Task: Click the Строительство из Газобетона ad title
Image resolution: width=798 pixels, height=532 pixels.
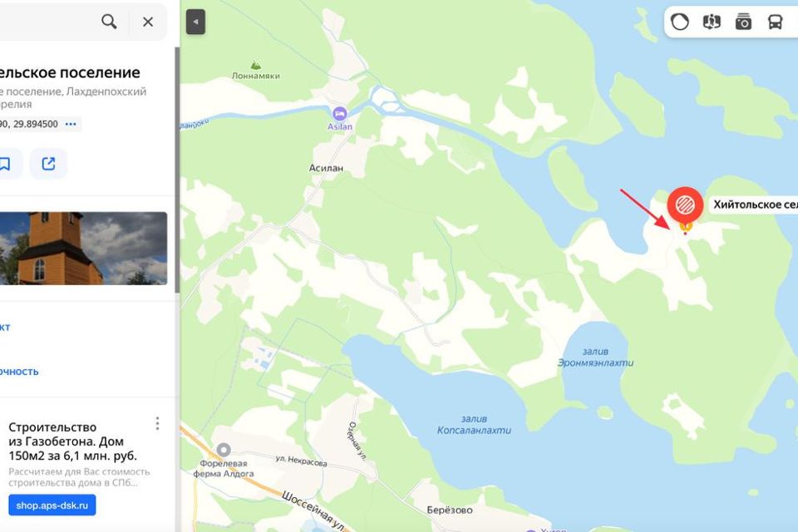Action: click(72, 441)
